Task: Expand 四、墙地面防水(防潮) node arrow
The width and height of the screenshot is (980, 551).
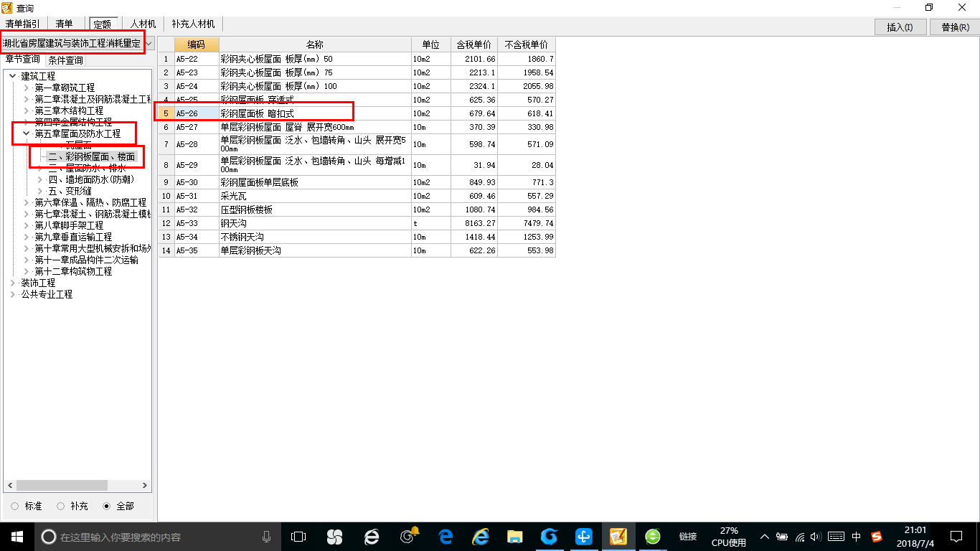Action: pos(40,179)
